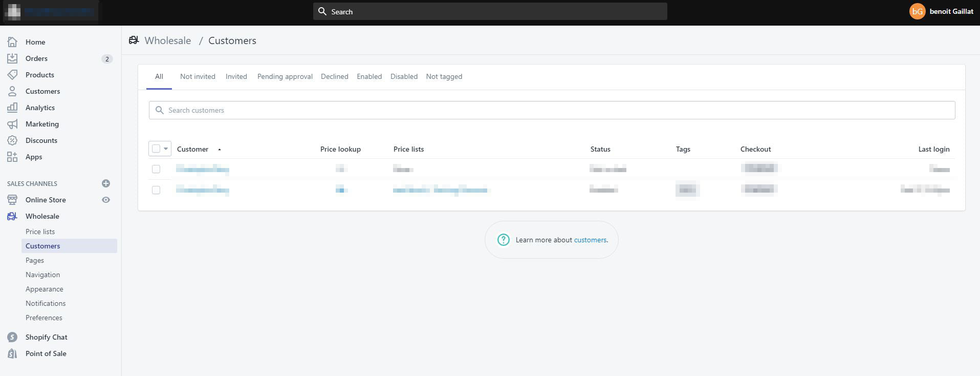Toggle sort arrow beside Customer column
Image resolution: width=980 pixels, height=376 pixels.
[220, 150]
